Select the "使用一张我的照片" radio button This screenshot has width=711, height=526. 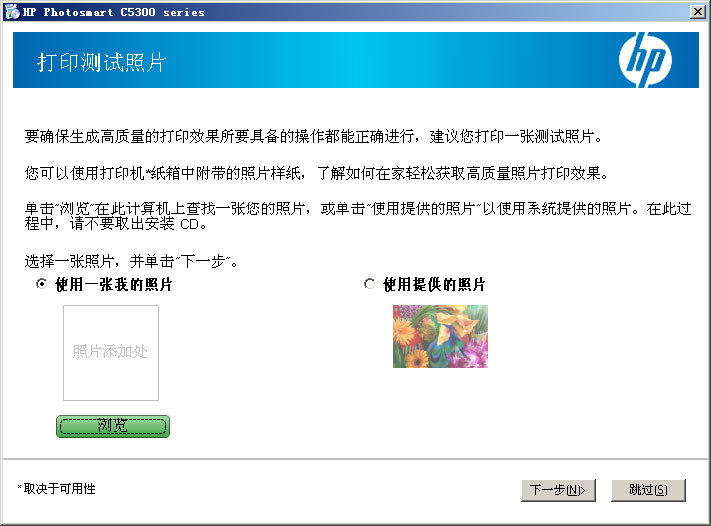click(41, 285)
